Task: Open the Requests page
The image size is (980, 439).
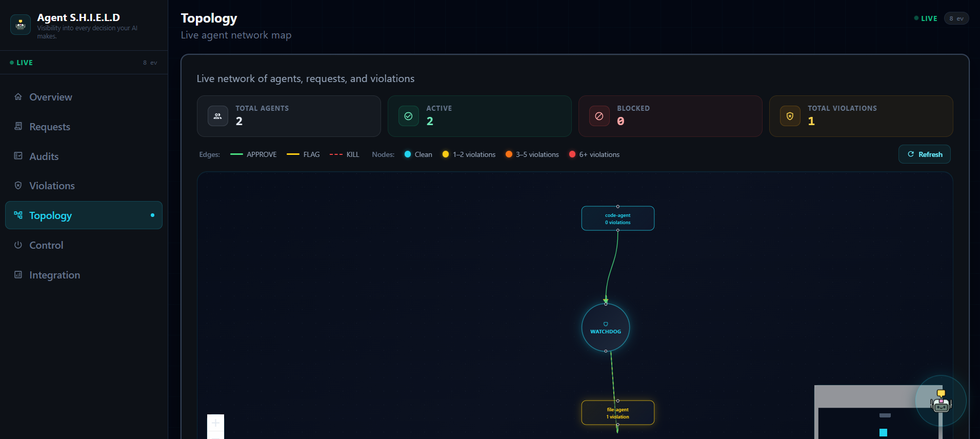Action: click(x=84, y=127)
